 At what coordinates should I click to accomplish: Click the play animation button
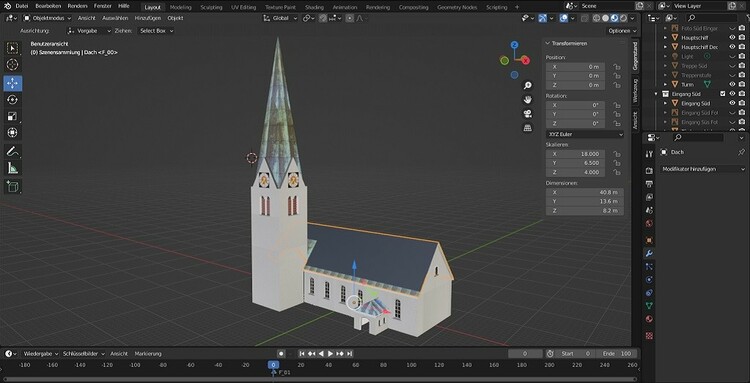(330, 354)
